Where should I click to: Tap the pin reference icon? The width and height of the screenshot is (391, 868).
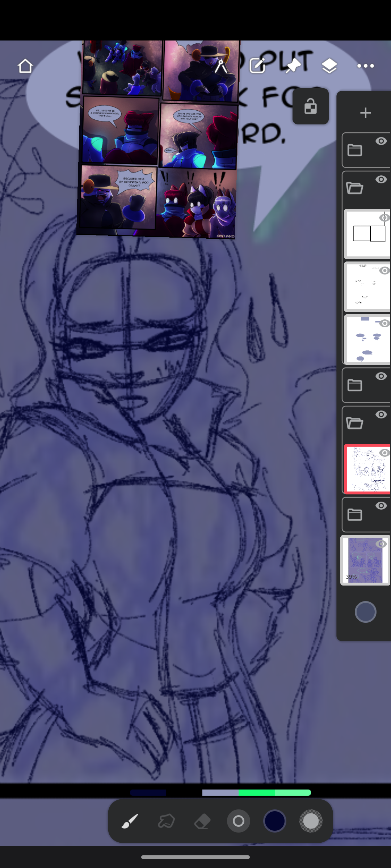pyautogui.click(x=293, y=66)
